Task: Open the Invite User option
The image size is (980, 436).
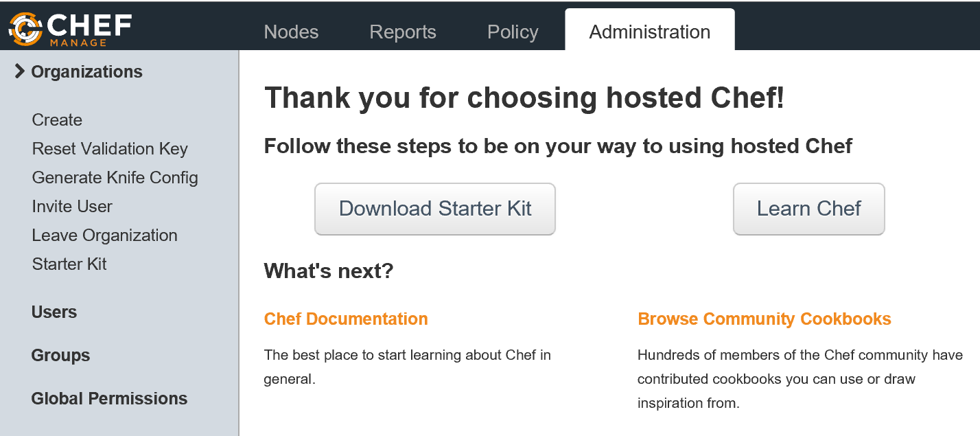Action: pos(72,207)
